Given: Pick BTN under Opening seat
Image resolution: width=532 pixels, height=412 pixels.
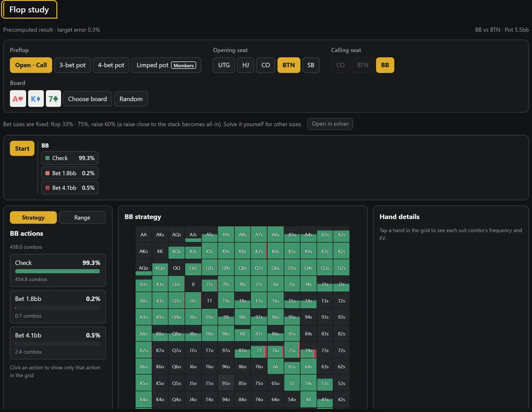Looking at the screenshot, I should click(289, 65).
